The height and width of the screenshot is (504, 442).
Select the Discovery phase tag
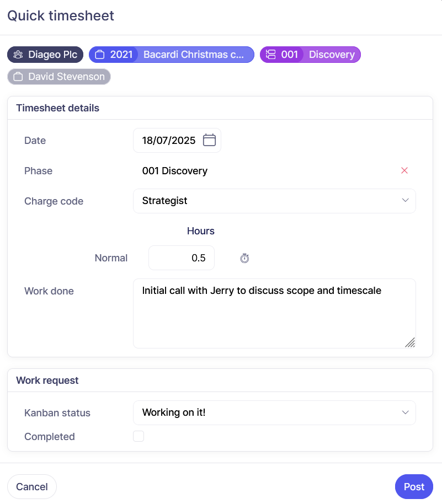(332, 55)
